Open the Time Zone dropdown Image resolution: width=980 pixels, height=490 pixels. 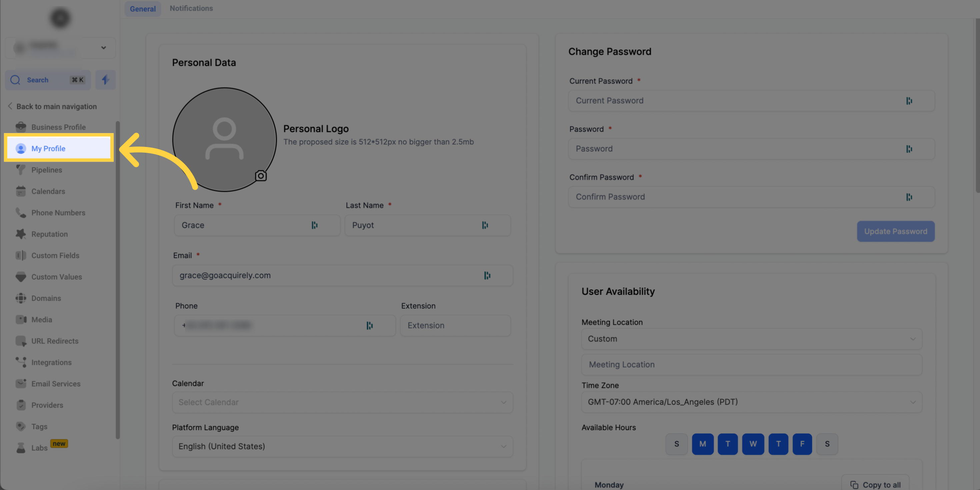(752, 402)
